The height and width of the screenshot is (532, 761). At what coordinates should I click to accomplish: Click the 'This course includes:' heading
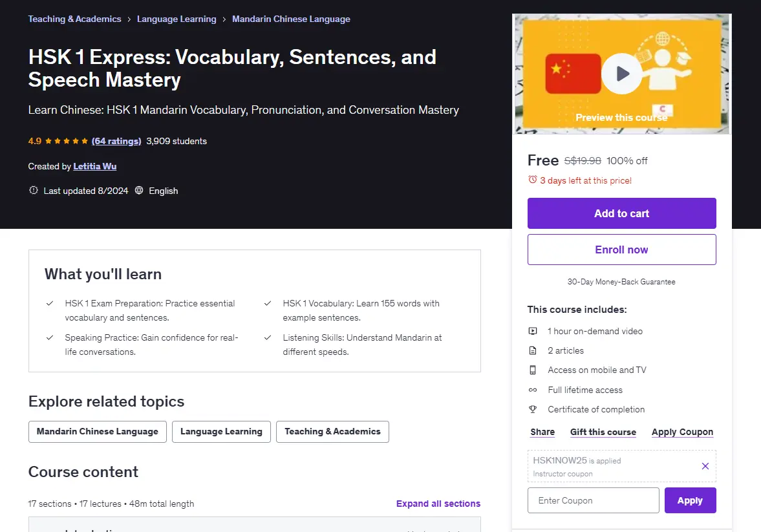(577, 309)
